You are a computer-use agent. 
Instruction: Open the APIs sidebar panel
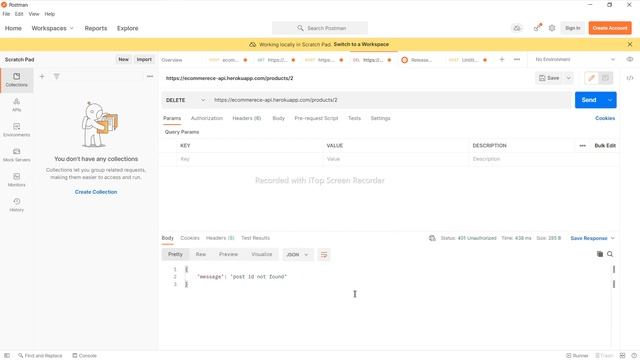(x=16, y=104)
